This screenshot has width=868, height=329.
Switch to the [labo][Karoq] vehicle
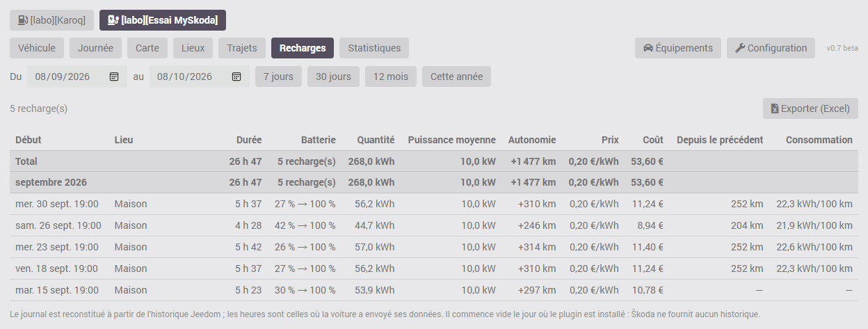51,20
